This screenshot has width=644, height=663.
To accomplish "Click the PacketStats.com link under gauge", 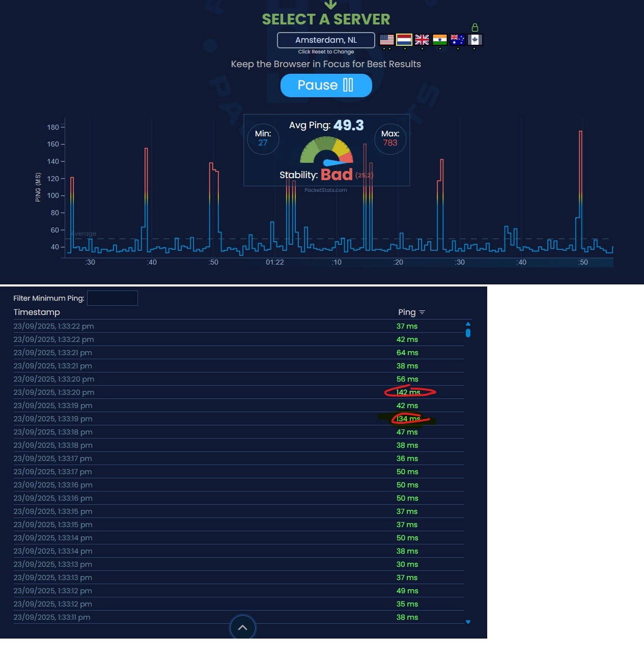I will pos(325,190).
